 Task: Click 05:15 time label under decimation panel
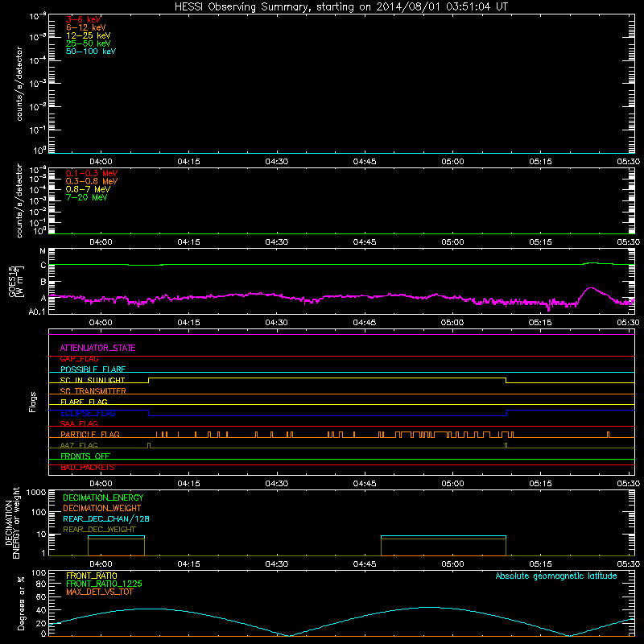point(540,564)
